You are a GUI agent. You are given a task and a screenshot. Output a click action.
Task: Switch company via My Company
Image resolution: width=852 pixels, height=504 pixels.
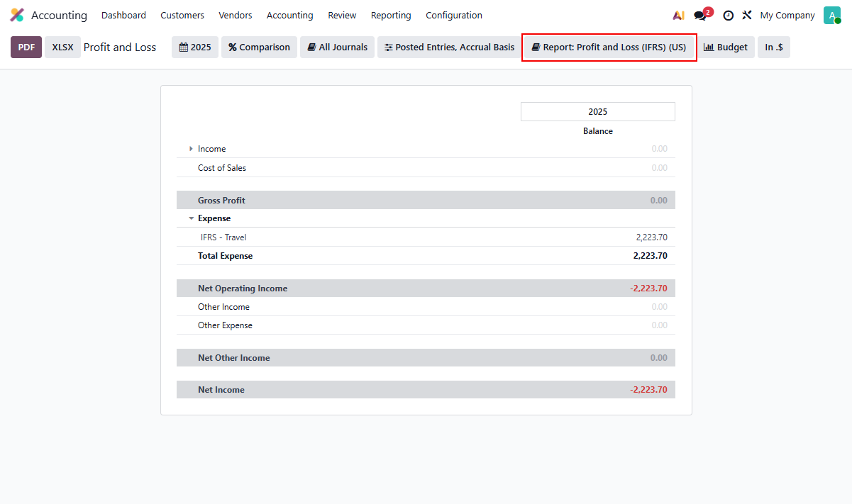787,15
